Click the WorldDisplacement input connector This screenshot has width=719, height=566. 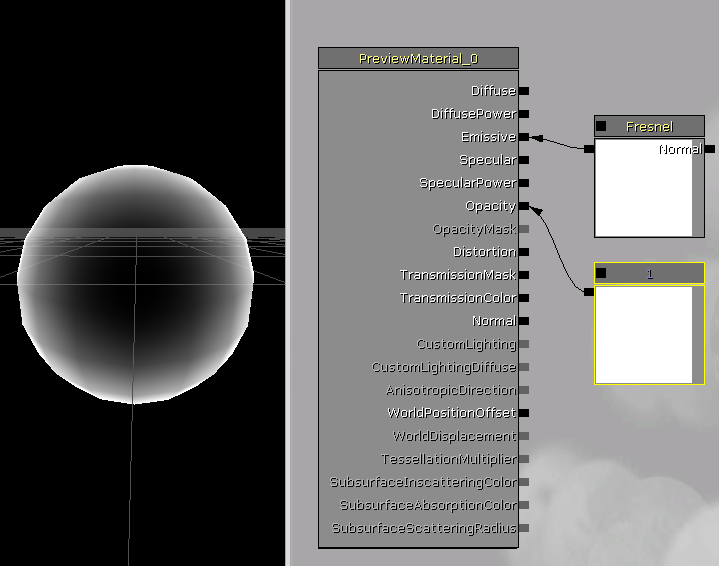point(524,436)
